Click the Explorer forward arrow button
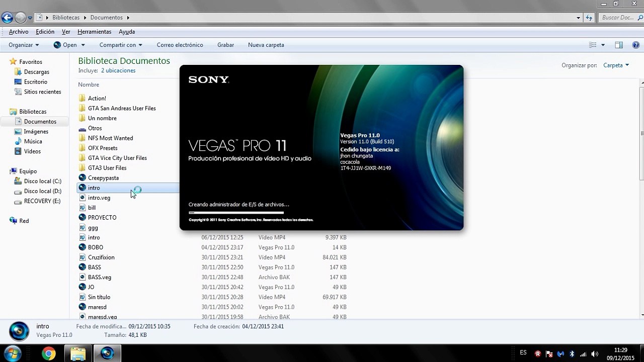This screenshot has width=644, height=362. point(20,18)
